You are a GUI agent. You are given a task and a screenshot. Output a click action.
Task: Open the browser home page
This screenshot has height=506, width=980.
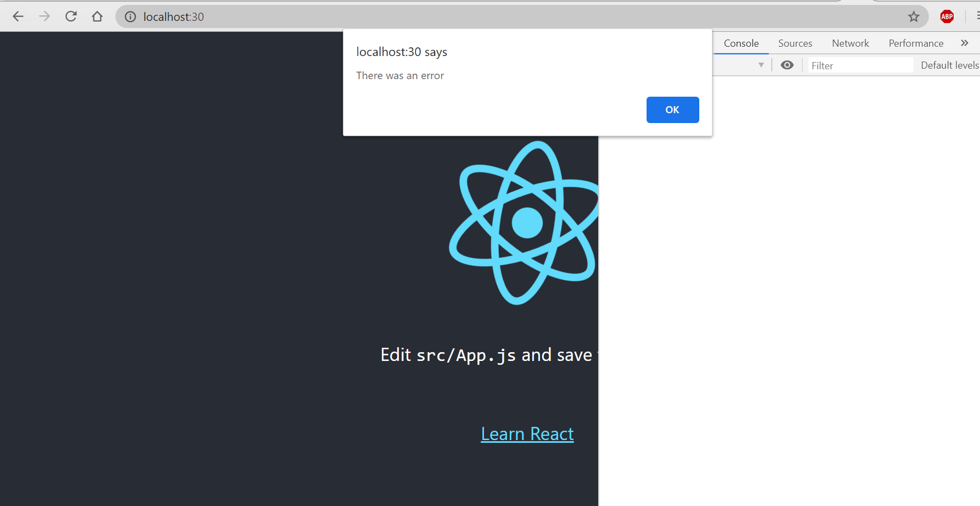(x=97, y=16)
